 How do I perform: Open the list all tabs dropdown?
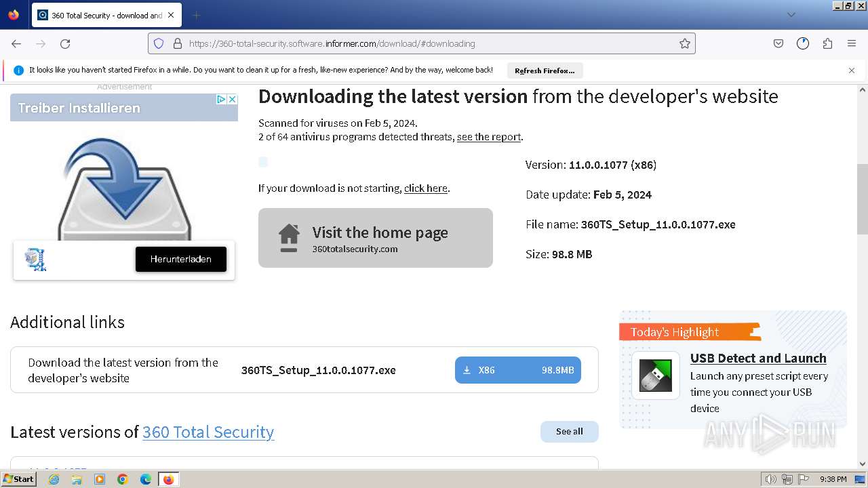791,15
